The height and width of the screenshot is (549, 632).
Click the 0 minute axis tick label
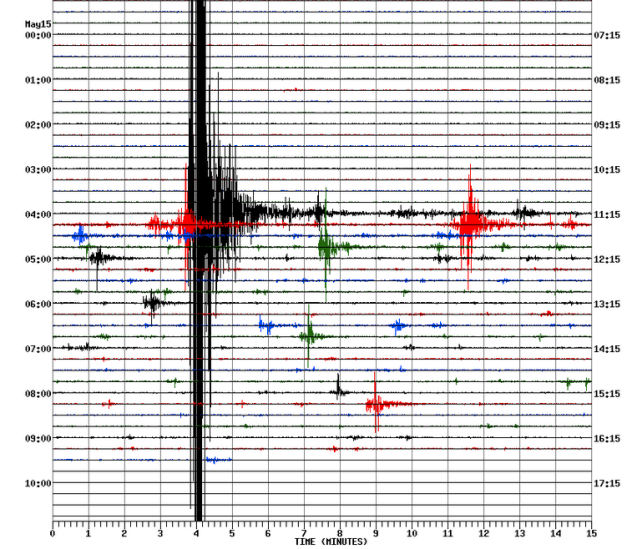click(52, 534)
